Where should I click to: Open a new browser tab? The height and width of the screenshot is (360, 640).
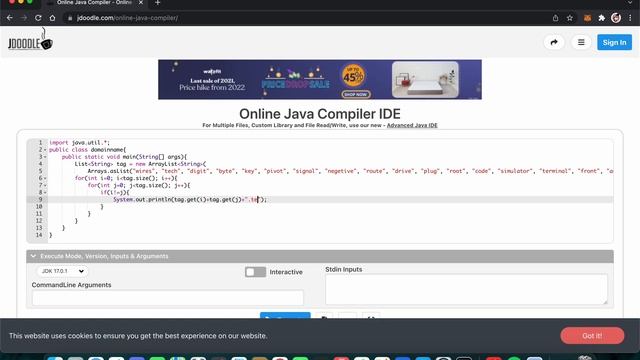point(158,3)
